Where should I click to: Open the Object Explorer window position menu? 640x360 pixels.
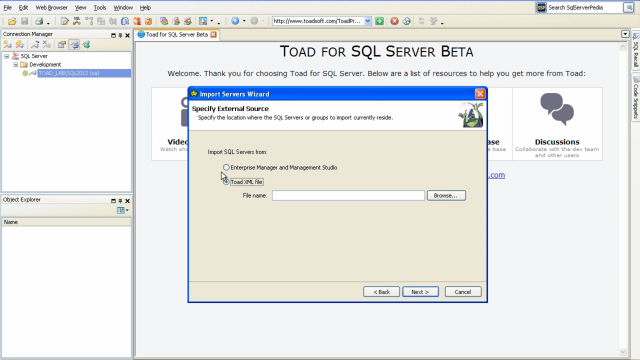point(113,201)
